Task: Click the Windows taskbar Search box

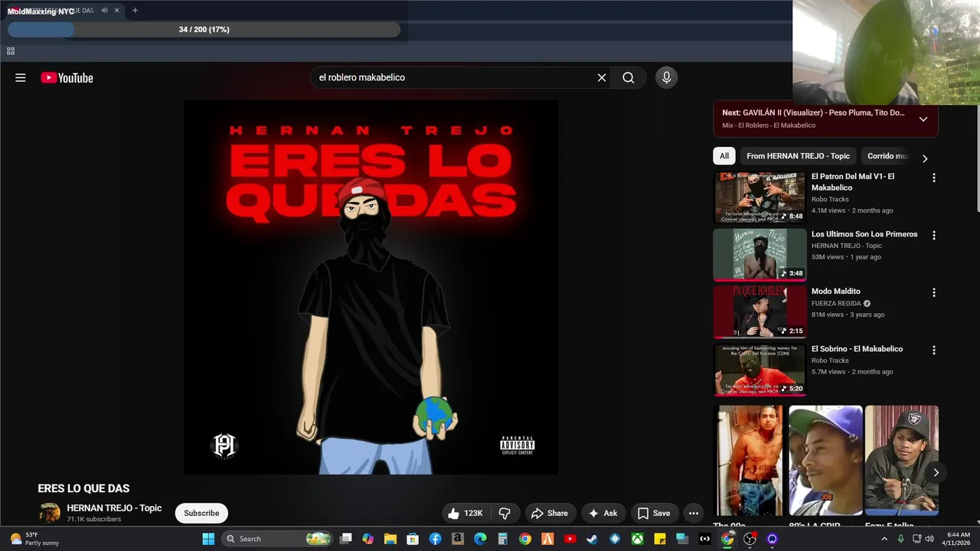Action: point(278,539)
